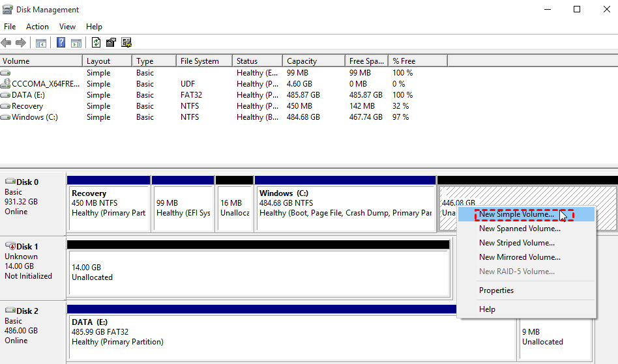Click the 'CCCOMA_X64FRE...' volume name
The width and height of the screenshot is (618, 364).
pyautogui.click(x=46, y=84)
